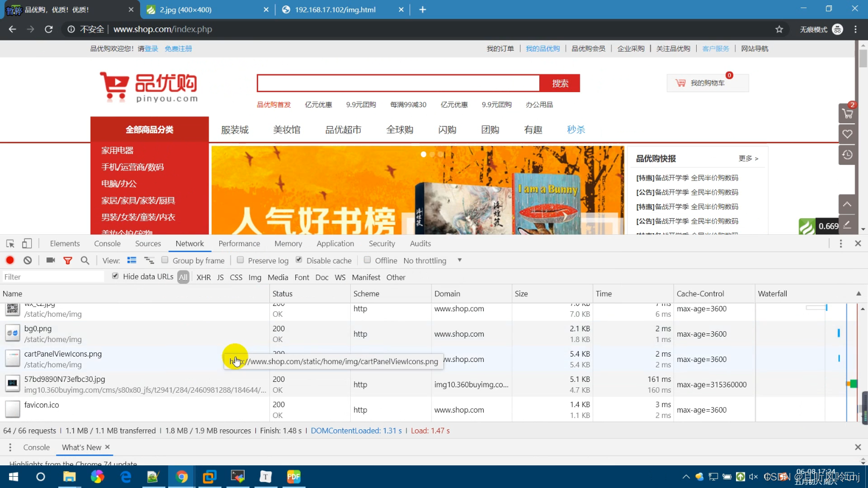Uncheck the Disable cache checkbox
This screenshot has height=488, width=868.
tap(299, 260)
